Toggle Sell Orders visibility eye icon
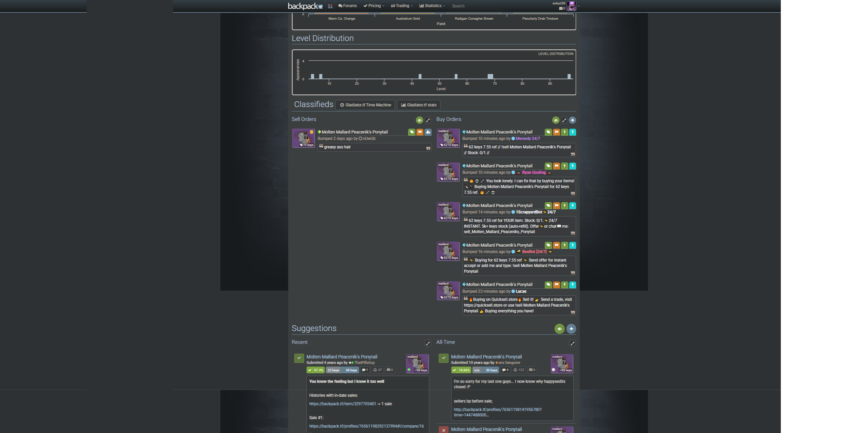Image resolution: width=868 pixels, height=433 pixels. point(420,120)
